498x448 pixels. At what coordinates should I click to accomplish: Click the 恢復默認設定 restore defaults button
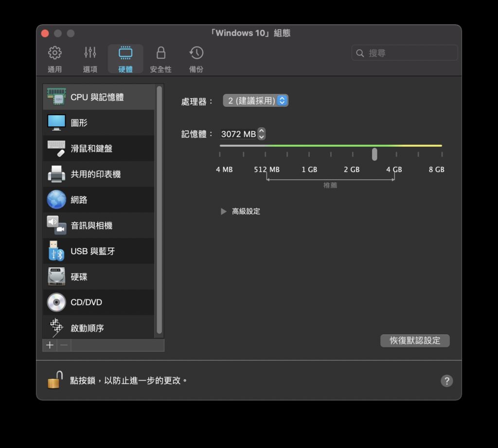tap(415, 341)
